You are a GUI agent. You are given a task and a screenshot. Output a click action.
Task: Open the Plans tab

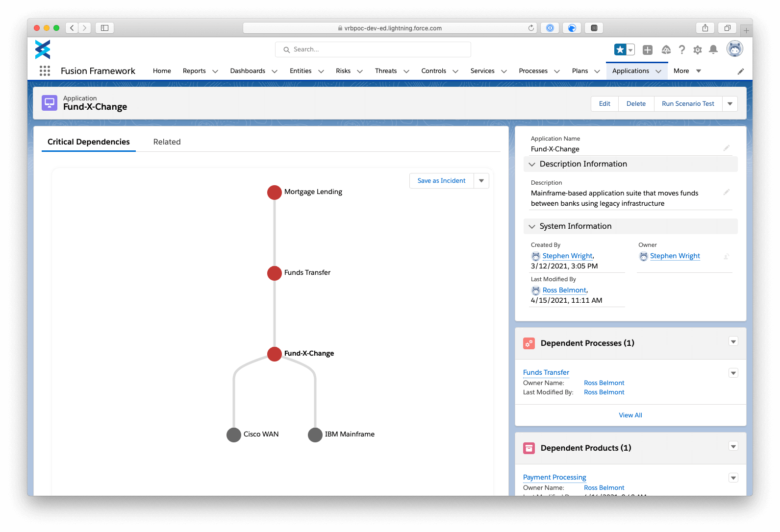click(580, 71)
